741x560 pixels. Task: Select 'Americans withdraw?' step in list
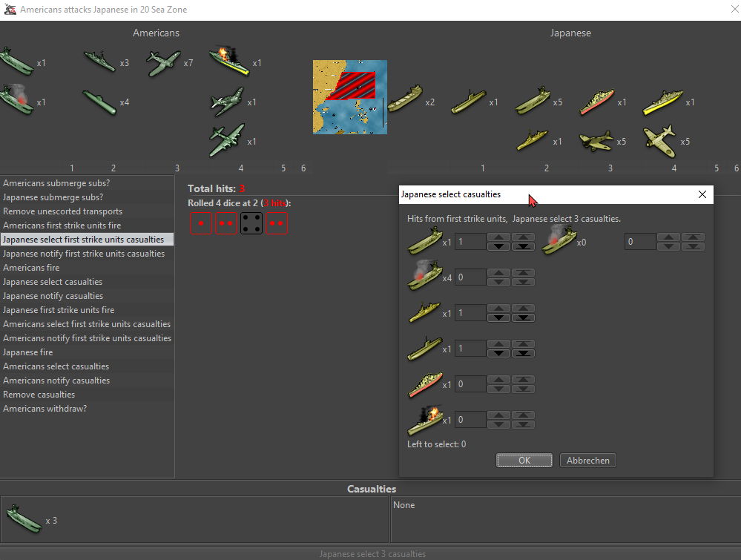45,409
